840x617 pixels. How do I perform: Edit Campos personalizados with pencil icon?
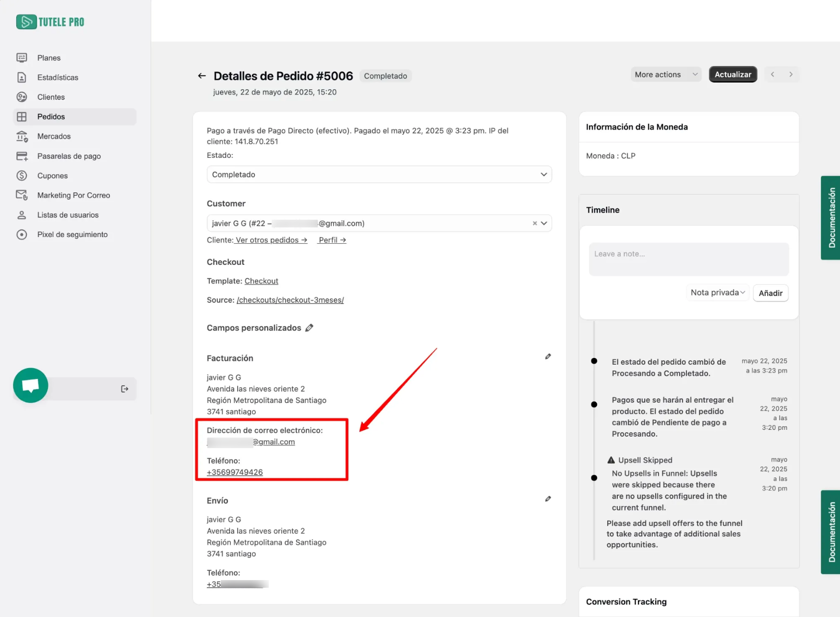pos(310,328)
